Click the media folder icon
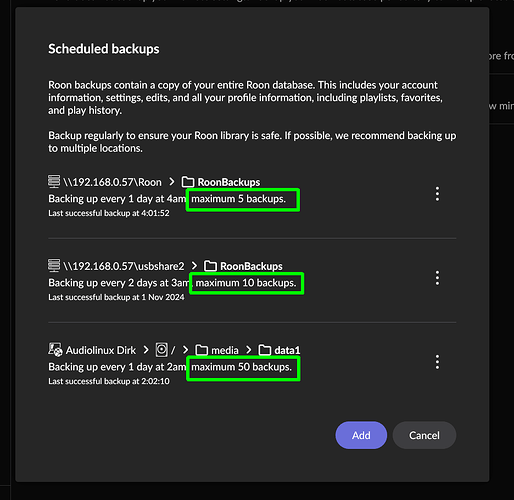This screenshot has height=500, width=514. (x=201, y=350)
